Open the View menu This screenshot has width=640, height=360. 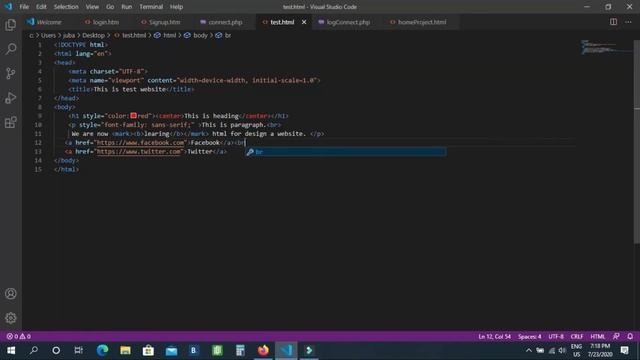click(92, 7)
